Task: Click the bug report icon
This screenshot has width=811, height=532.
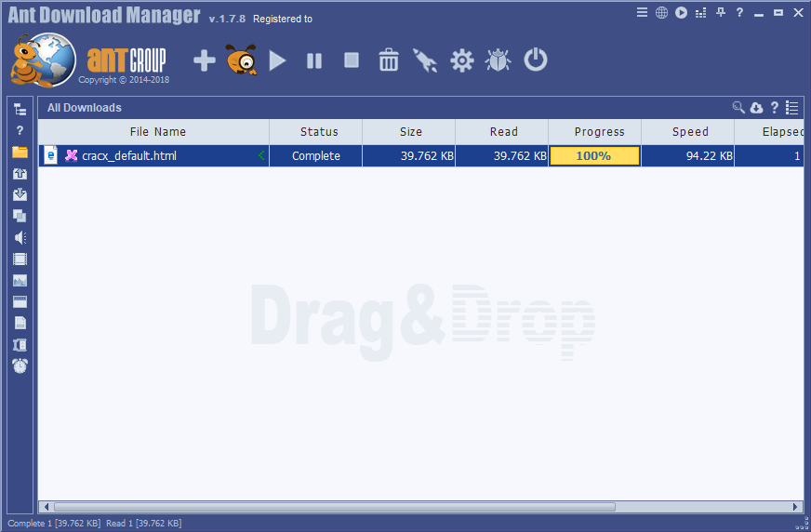Action: click(x=499, y=60)
